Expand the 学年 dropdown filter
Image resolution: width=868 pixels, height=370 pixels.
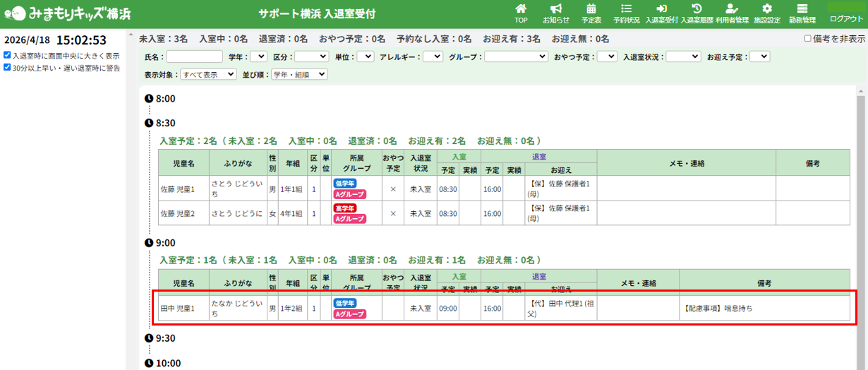click(x=258, y=56)
